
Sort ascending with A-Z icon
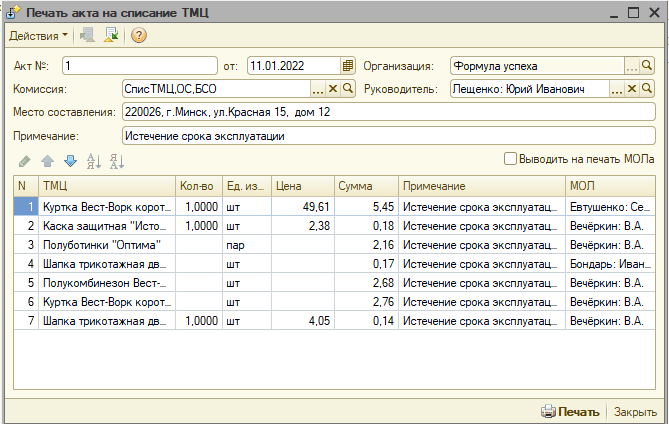point(94,161)
